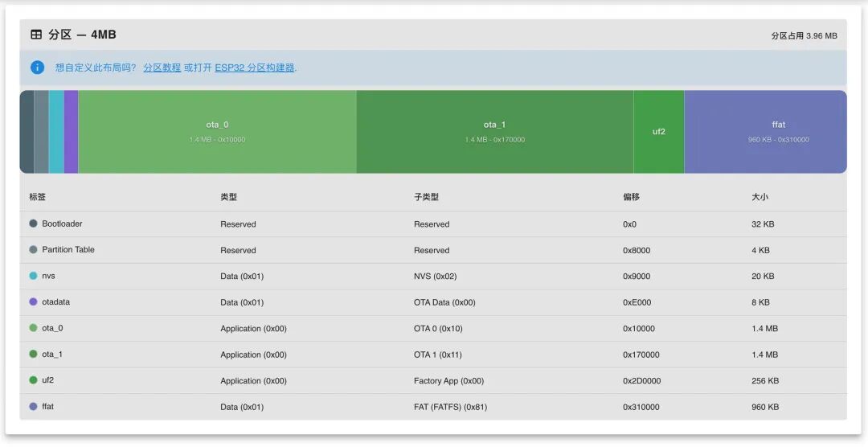Click the NVS (0x02) subtype cell
The width and height of the screenshot is (868, 447).
(x=435, y=277)
